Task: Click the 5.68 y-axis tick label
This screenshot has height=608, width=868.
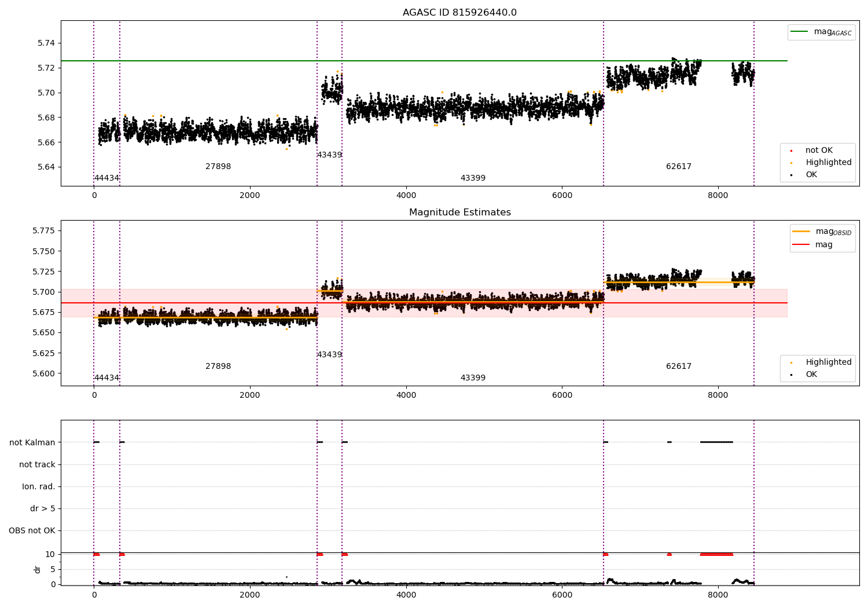Action: [x=46, y=118]
